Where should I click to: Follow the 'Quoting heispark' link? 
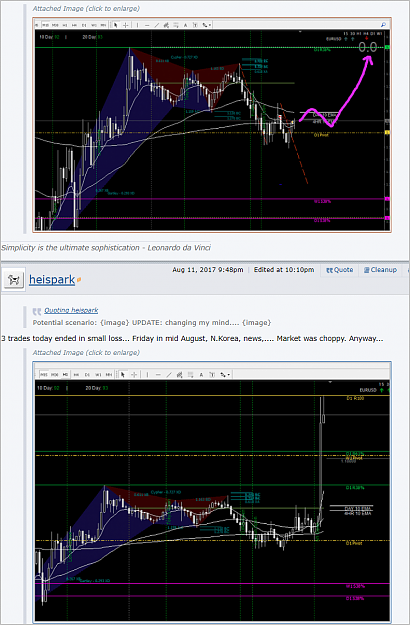coord(71,310)
